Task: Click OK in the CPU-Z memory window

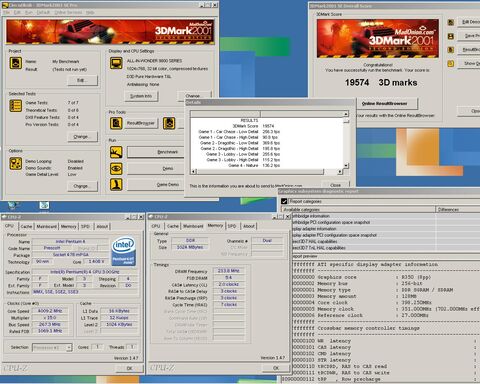Action: [276, 368]
